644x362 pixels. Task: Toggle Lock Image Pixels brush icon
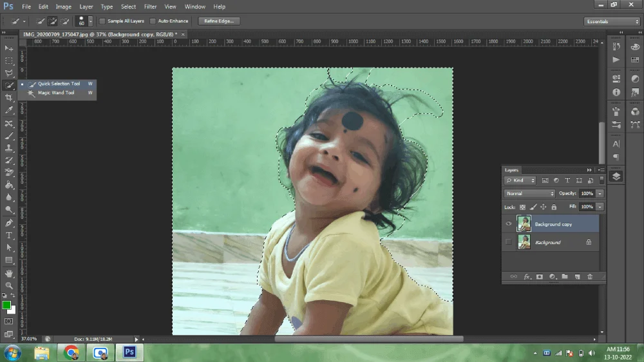(x=533, y=207)
